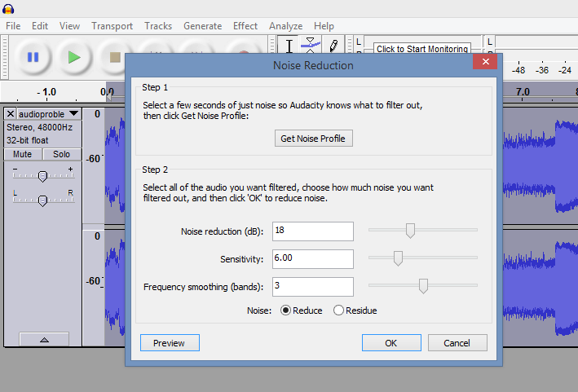The width and height of the screenshot is (578, 392).
Task: Click the Noise reduction dB slider handle
Action: click(410, 231)
